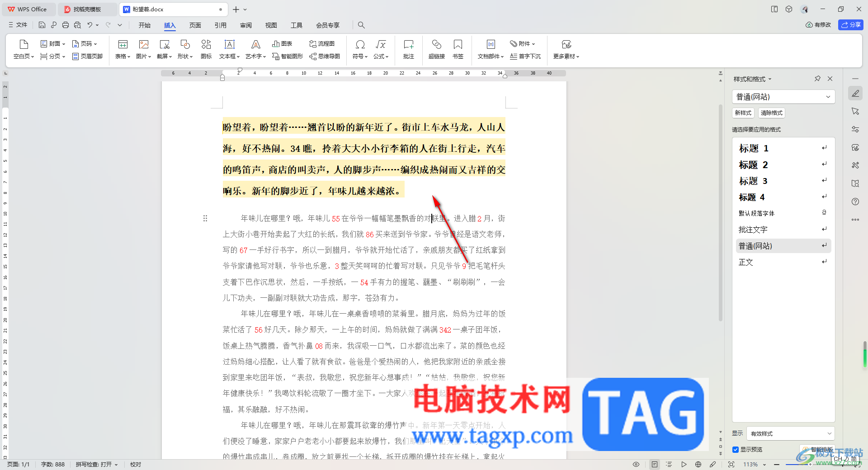
Task: Select the 截屏 screenshot tool
Action: 164,49
